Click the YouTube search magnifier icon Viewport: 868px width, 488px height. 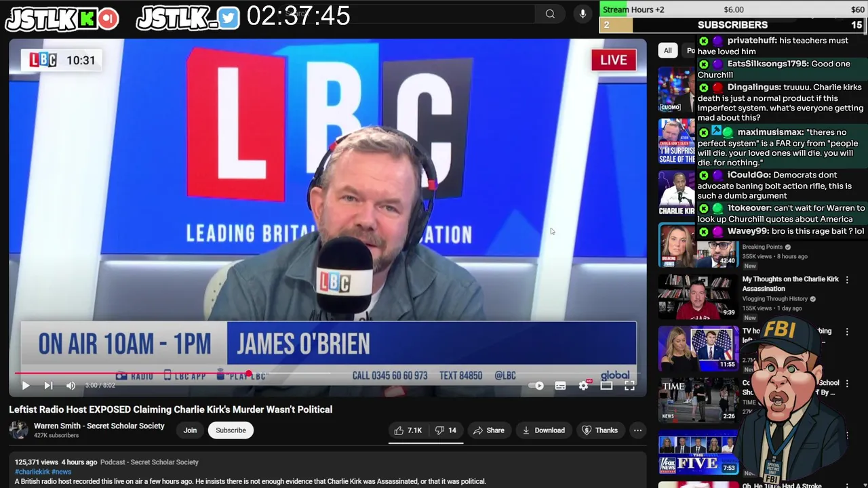(x=550, y=14)
